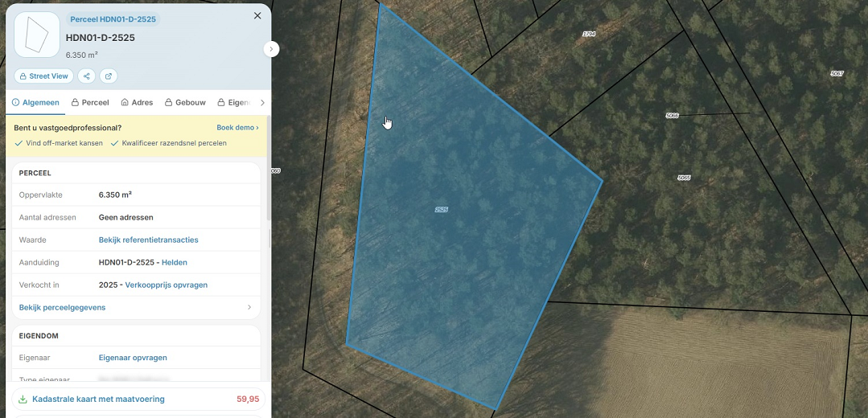
Task: Click the 59,95 price label
Action: tap(248, 400)
